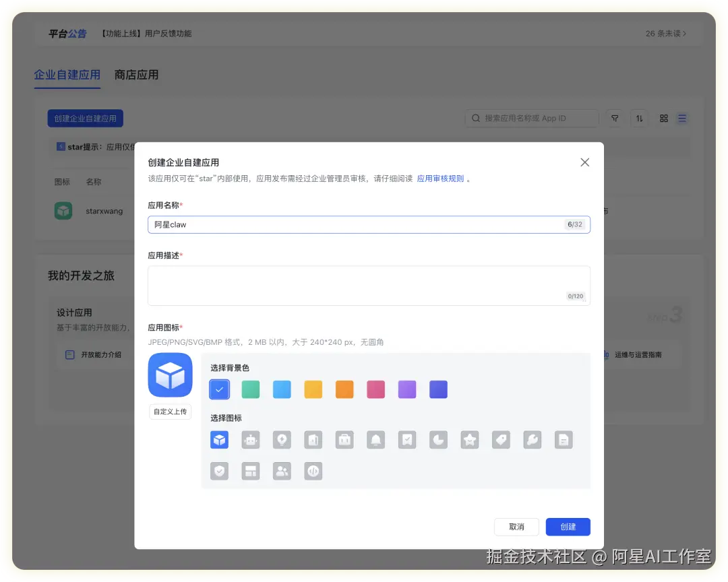The image size is (728, 582).
Task: Select the blue background color
Action: click(219, 389)
